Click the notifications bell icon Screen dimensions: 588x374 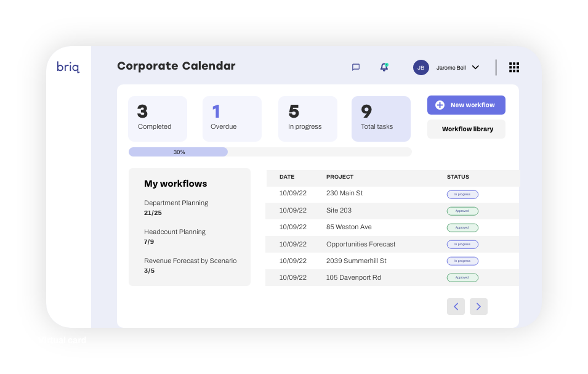point(384,67)
